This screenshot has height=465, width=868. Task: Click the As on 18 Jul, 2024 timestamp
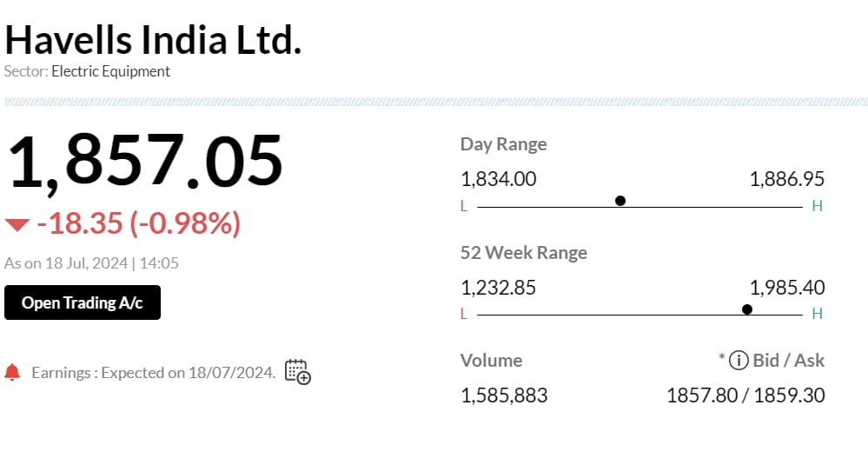tap(91, 262)
